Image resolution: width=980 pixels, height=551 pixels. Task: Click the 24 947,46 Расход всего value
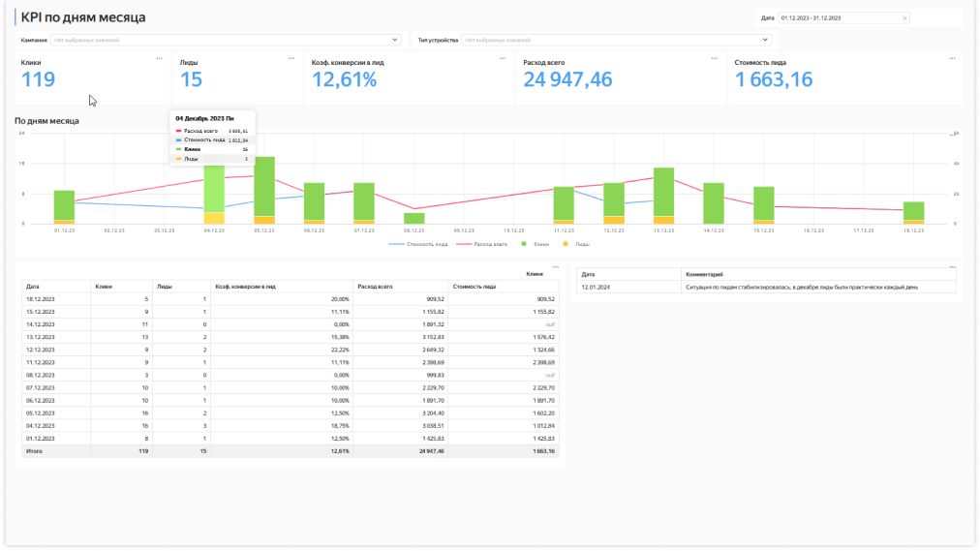[x=567, y=79]
